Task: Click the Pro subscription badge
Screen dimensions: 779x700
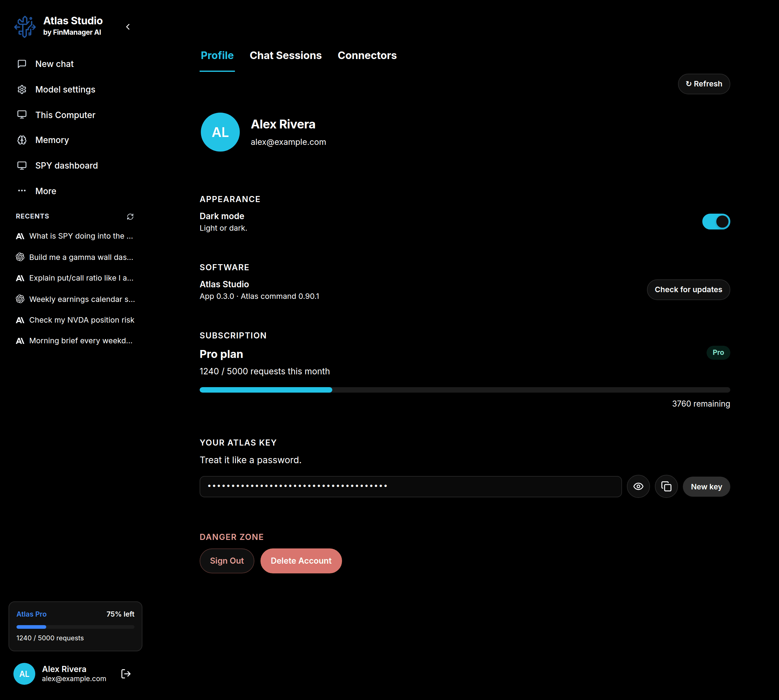Action: coord(718,353)
